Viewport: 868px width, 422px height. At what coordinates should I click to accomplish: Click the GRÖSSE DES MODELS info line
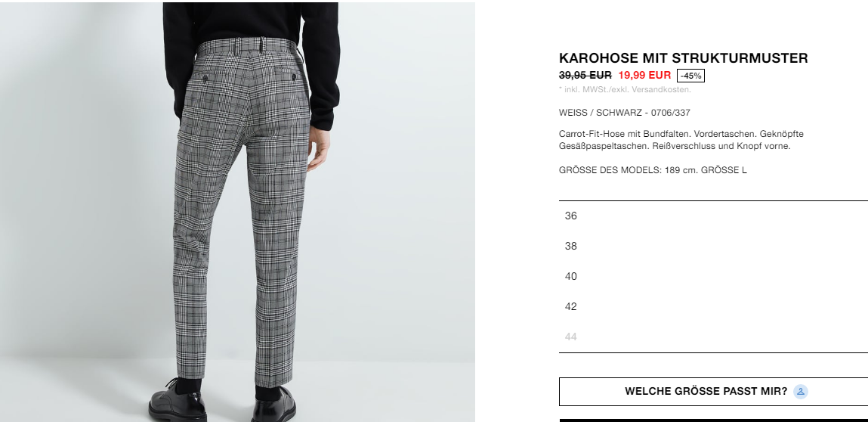(653, 170)
